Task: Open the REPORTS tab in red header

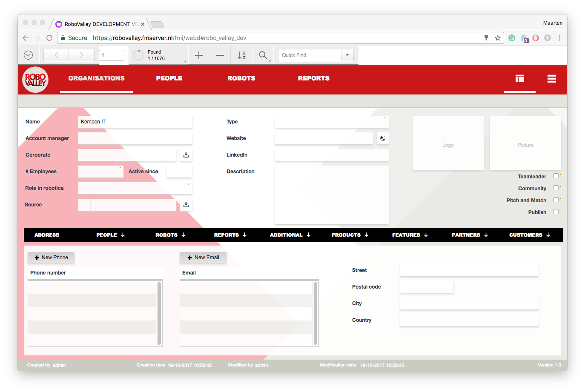Action: [x=314, y=78]
